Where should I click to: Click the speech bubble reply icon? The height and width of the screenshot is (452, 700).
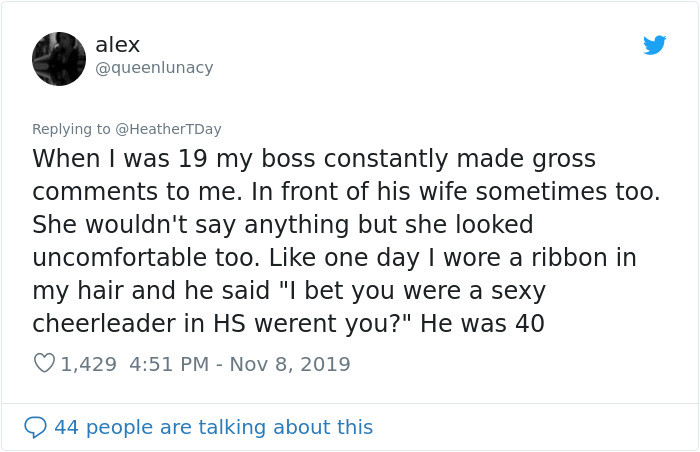(x=36, y=427)
